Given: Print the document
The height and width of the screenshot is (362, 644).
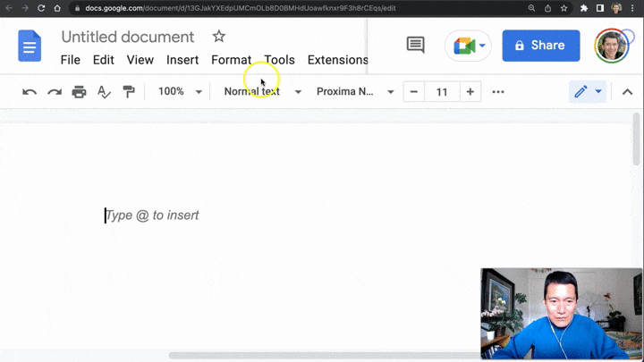Looking at the screenshot, I should click(79, 92).
